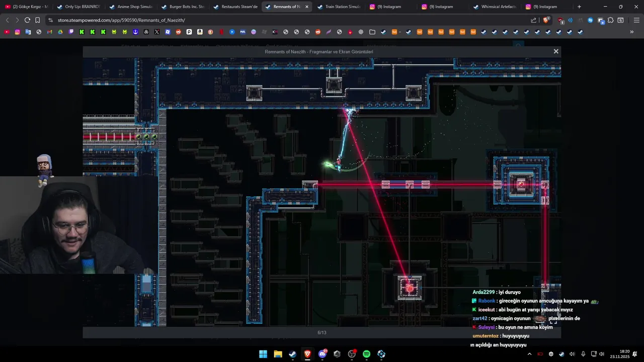The width and height of the screenshot is (644, 362).
Task: Open the YouTube bookmark in the bookmarks bar
Action: pyautogui.click(x=7, y=32)
